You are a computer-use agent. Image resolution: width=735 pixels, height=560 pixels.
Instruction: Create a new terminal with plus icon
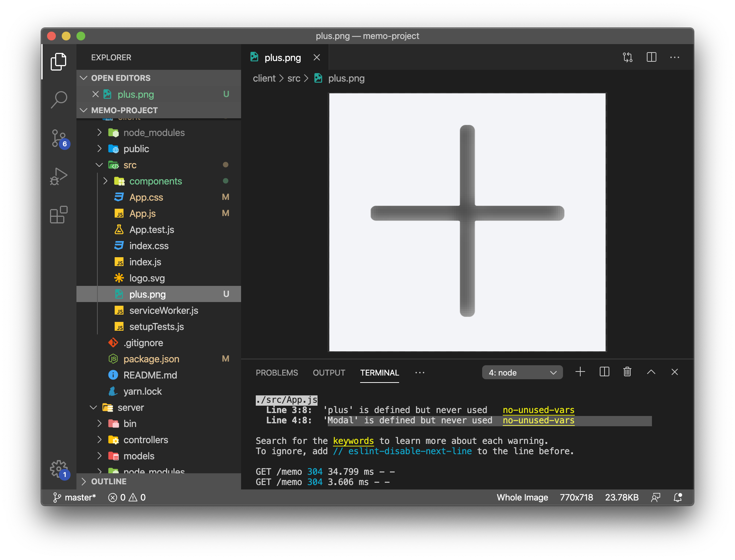coord(580,372)
